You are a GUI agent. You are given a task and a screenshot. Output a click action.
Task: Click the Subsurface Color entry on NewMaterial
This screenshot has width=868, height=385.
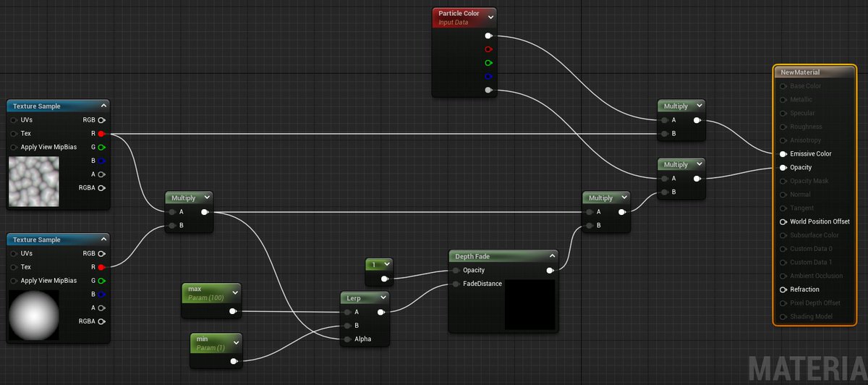(814, 235)
